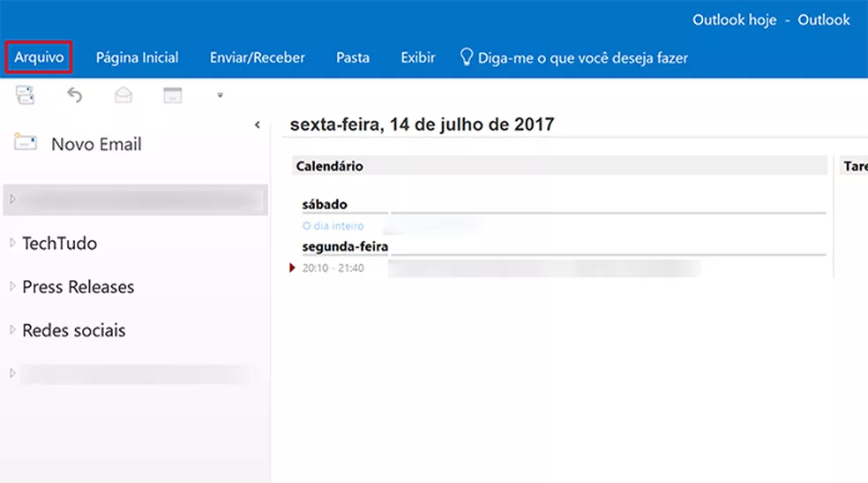Click the Undo arrow icon
The width and height of the screenshot is (868, 483).
[74, 95]
